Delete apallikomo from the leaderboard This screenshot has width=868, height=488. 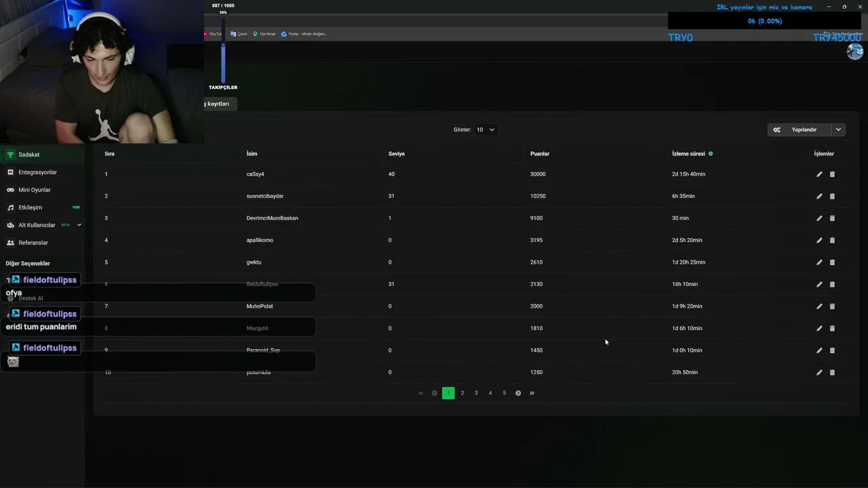(832, 241)
